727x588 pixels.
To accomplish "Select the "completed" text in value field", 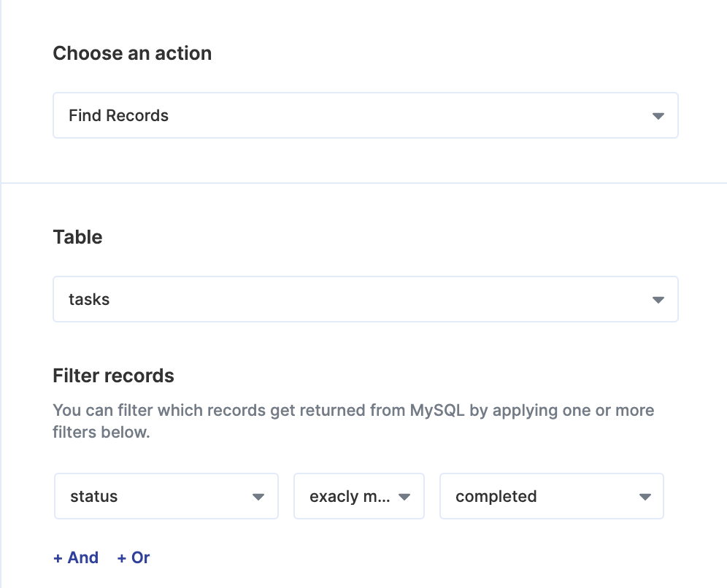I will (496, 496).
